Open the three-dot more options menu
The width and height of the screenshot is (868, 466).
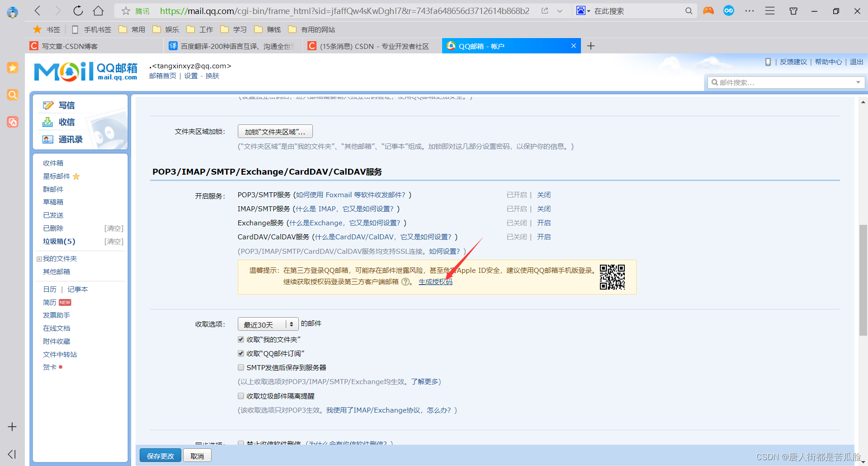point(750,11)
